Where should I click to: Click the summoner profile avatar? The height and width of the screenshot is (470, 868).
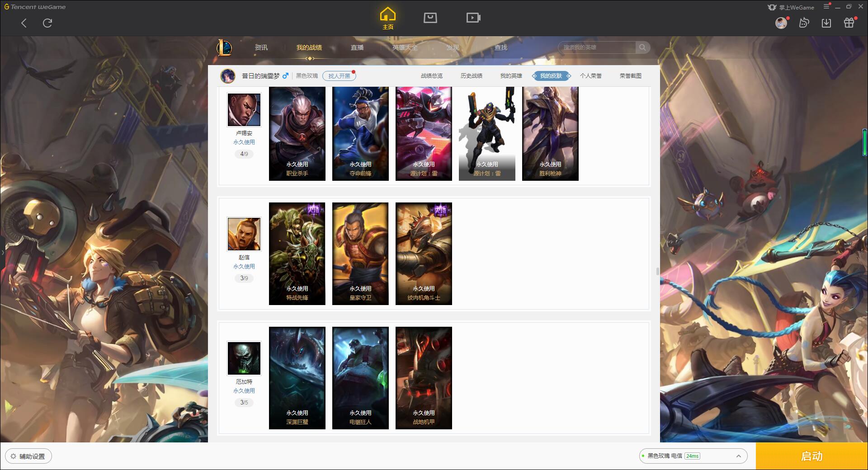pos(228,76)
